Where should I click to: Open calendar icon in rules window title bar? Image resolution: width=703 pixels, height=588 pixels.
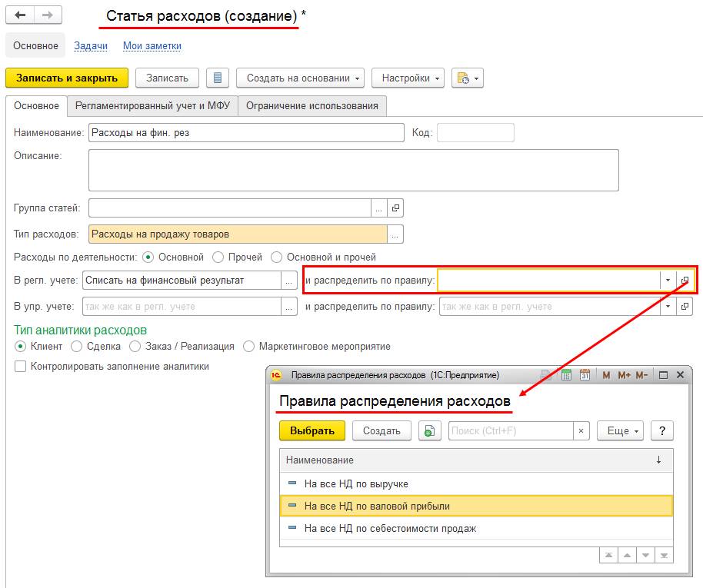click(x=585, y=375)
